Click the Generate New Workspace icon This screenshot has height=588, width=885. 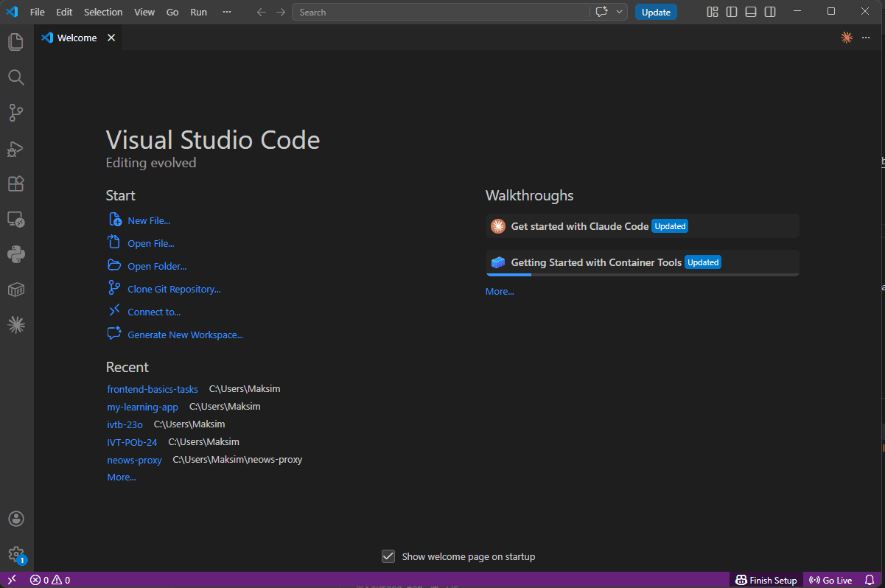pos(114,334)
